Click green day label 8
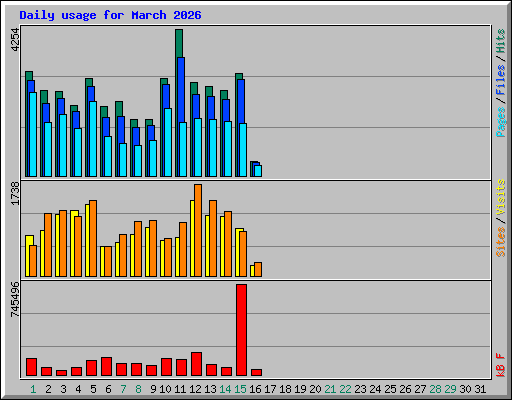512x400 pixels. (x=138, y=389)
